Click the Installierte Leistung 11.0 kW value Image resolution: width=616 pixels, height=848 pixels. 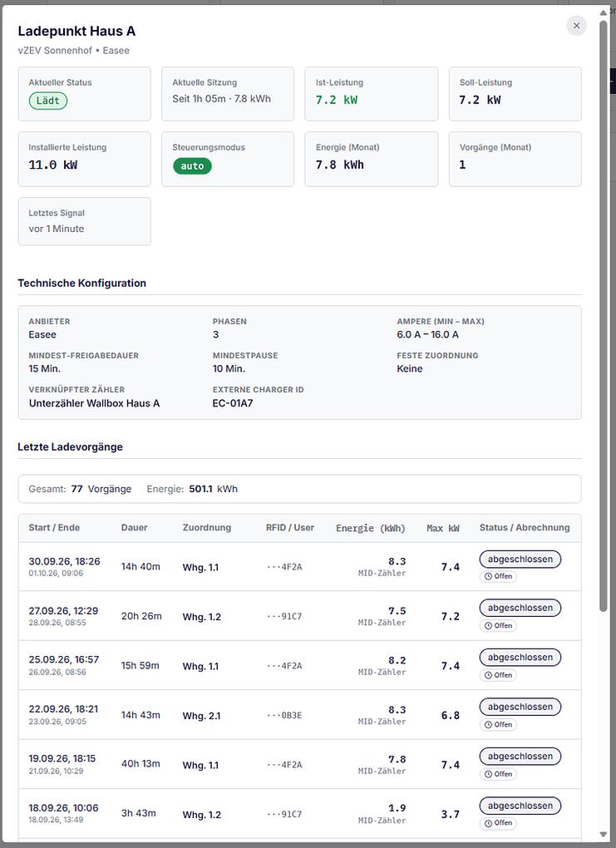(53, 165)
